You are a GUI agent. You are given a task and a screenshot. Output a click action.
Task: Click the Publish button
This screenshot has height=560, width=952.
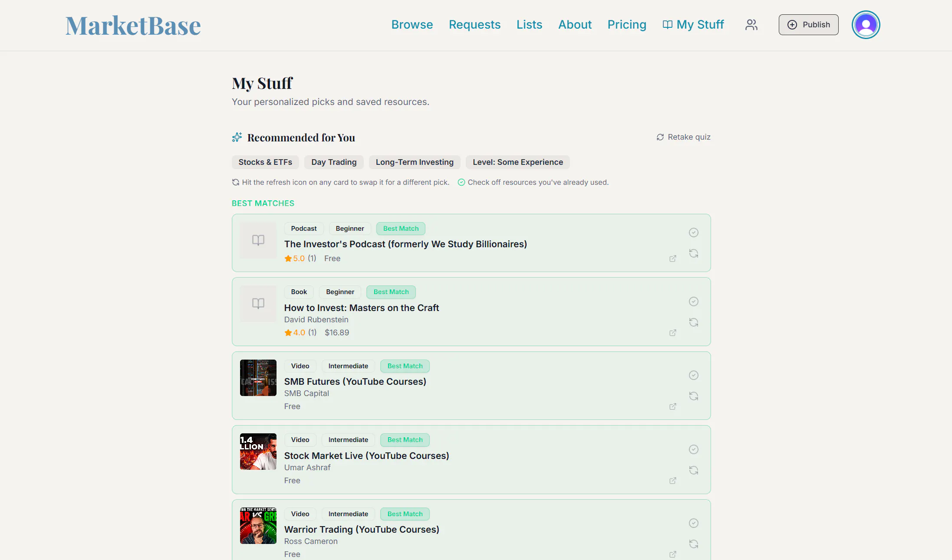pyautogui.click(x=808, y=25)
